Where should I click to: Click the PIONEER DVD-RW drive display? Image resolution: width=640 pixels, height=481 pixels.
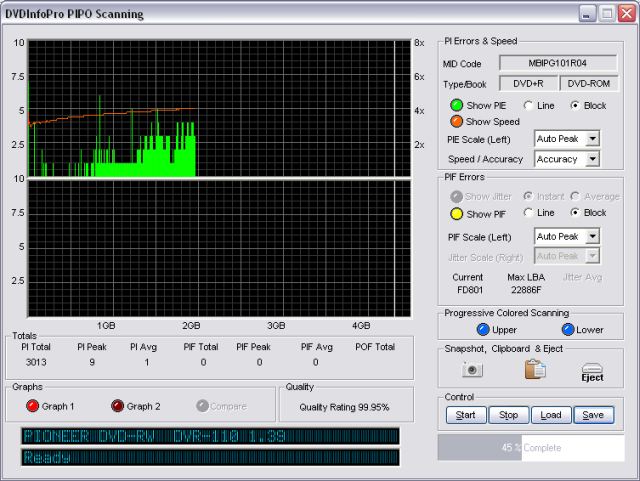[211, 436]
